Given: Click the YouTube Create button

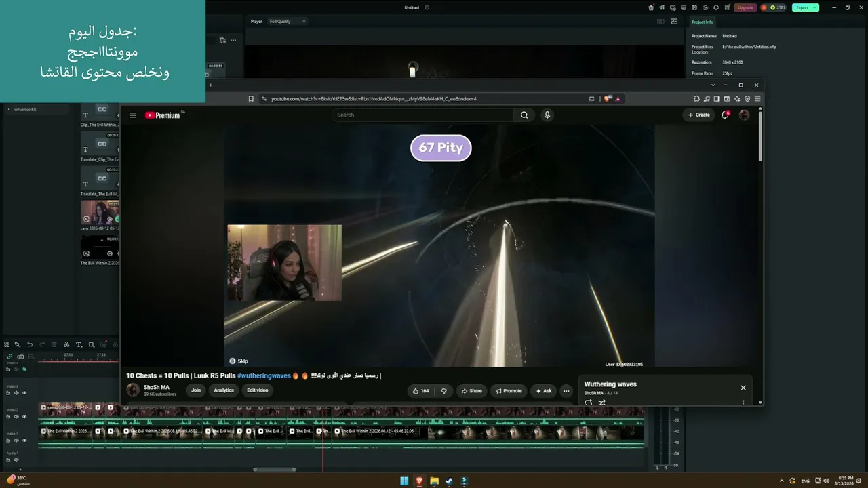Looking at the screenshot, I should pyautogui.click(x=699, y=115).
